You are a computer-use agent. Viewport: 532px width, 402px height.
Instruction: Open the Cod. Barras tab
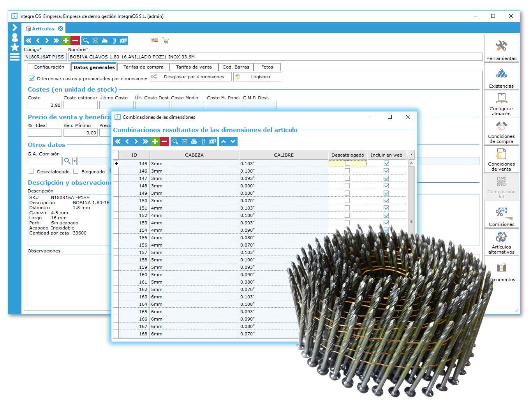click(236, 67)
